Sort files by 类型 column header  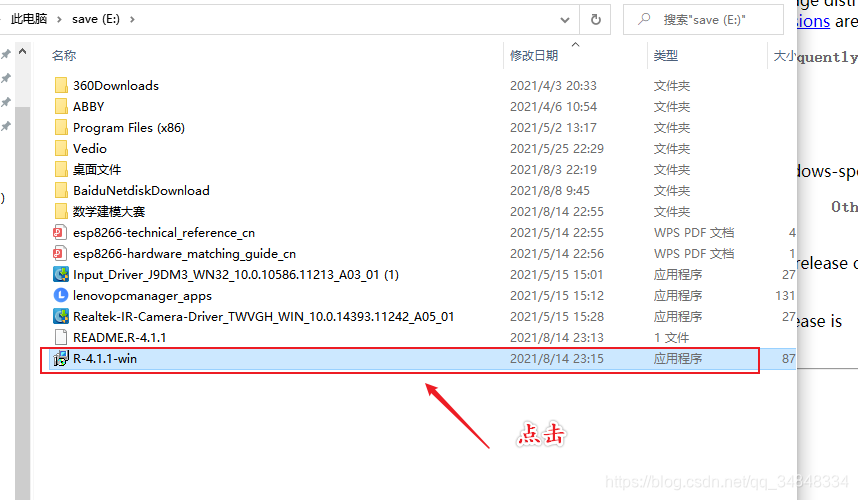(665, 55)
